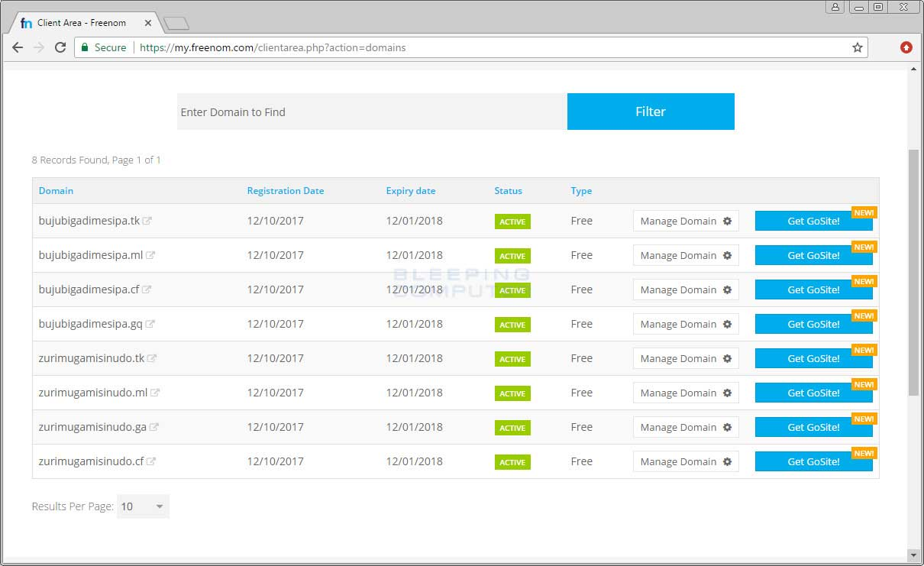The height and width of the screenshot is (566, 924).
Task: Click the red extension icon in toolbar
Action: coord(906,47)
